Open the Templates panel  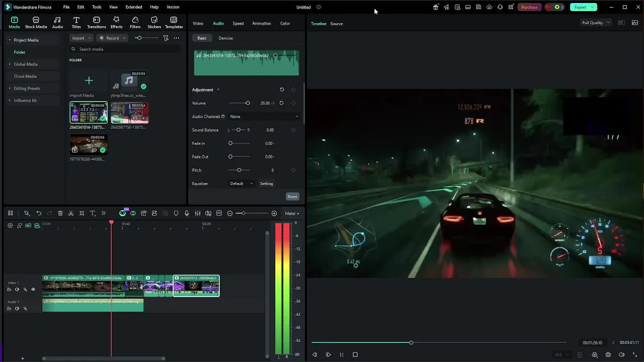174,23
